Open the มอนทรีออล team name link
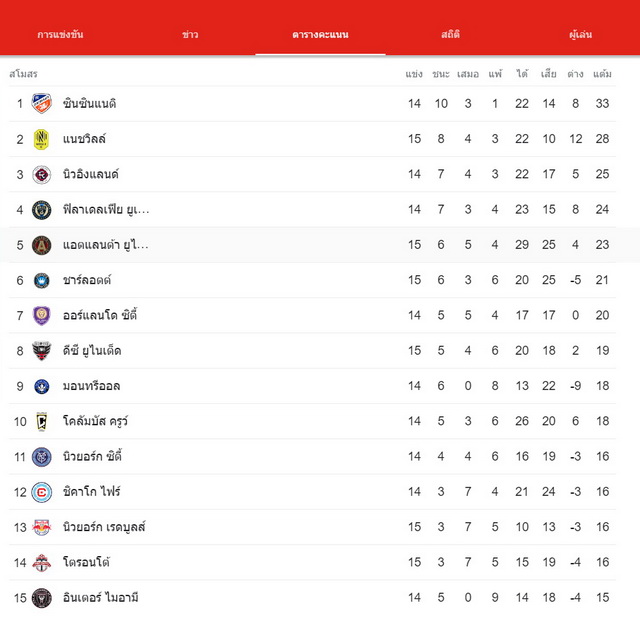 point(91,386)
